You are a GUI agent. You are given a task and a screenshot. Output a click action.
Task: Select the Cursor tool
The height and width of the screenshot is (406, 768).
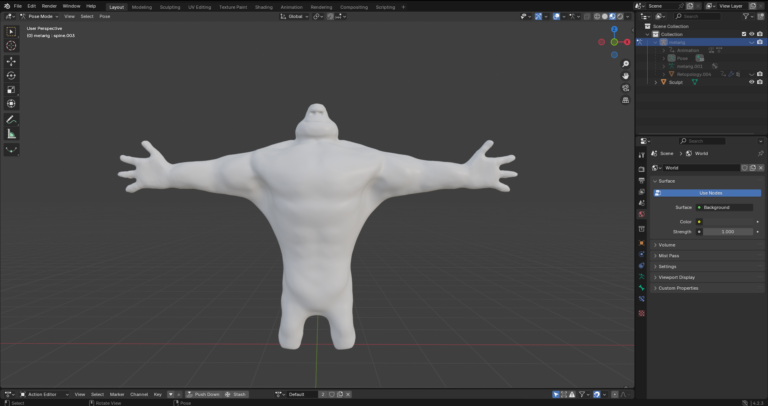tap(12, 45)
